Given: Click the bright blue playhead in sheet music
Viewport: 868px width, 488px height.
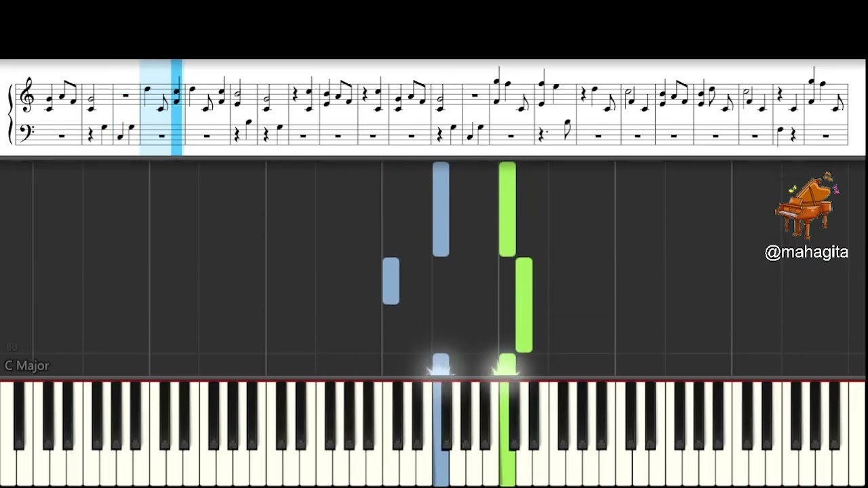Looking at the screenshot, I should pos(176,108).
